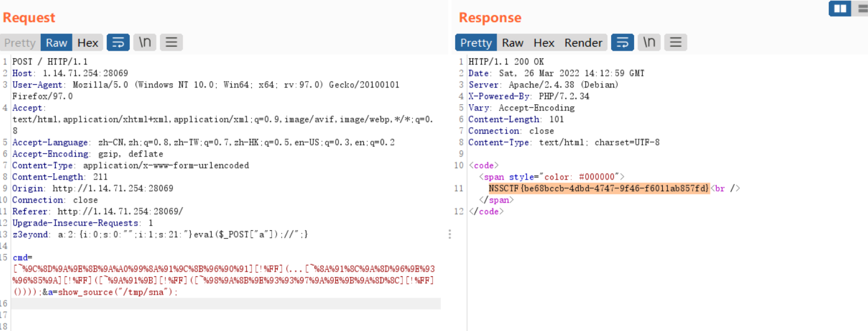This screenshot has height=331, width=868.
Task: Click the panel divider three-dot handle
Action: click(x=450, y=234)
